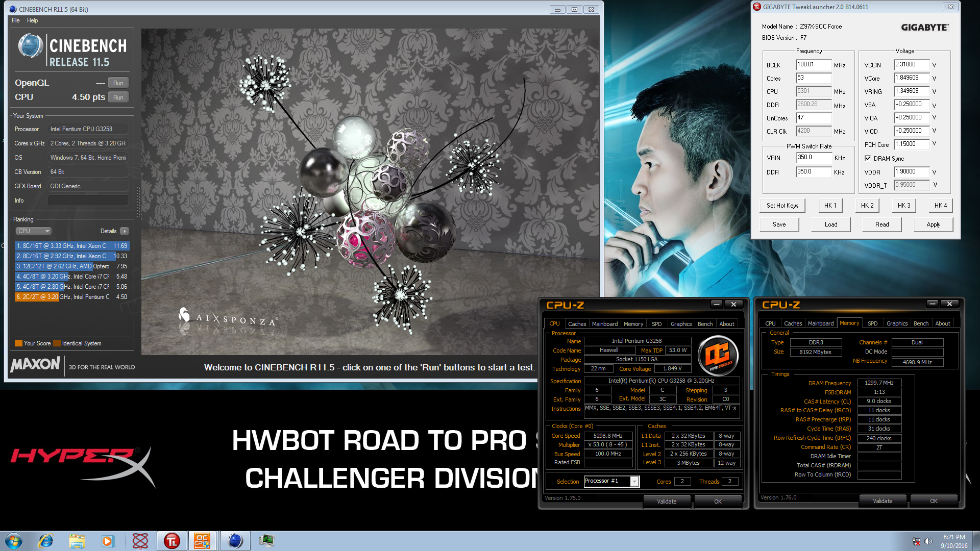Select ranking row 1 Intel Xeon 11.69
The height and width of the screenshot is (551, 980).
tap(72, 246)
